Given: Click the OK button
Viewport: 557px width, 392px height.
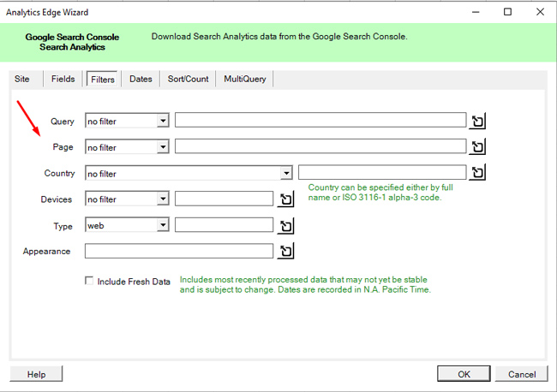Looking at the screenshot, I should [464, 374].
